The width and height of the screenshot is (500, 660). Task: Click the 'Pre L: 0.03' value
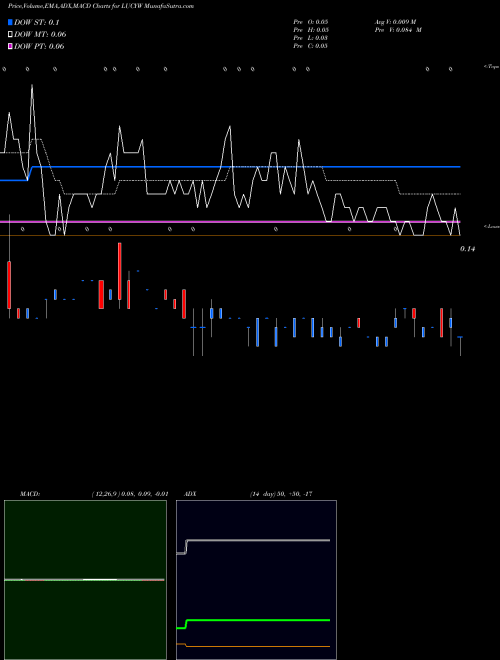click(x=311, y=38)
